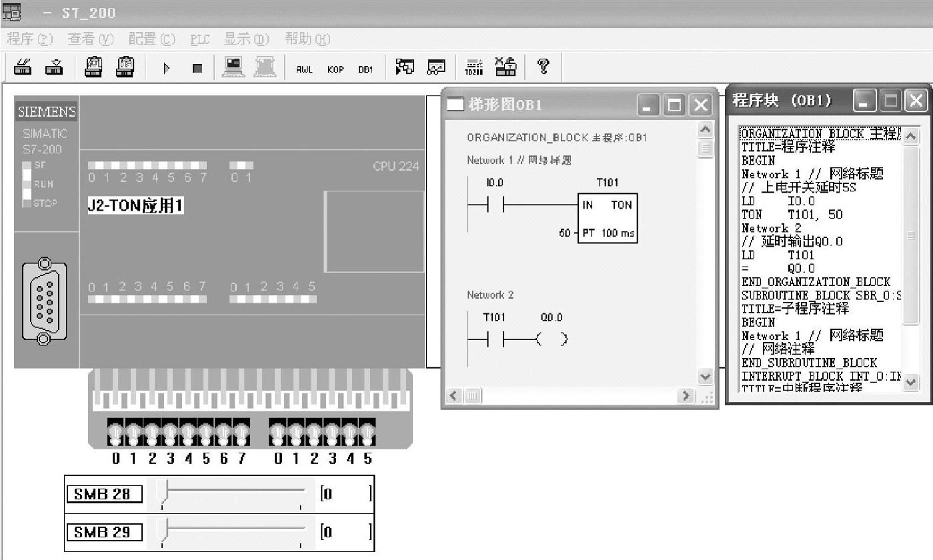Start the PLC with the Run arrow
Image resolution: width=933 pixels, height=560 pixels.
(x=167, y=68)
